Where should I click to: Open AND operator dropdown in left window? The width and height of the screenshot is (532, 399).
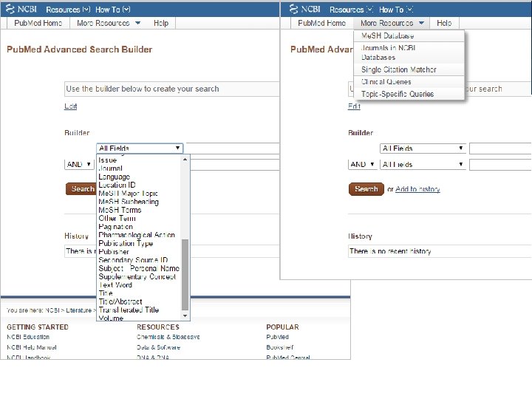[x=79, y=164]
